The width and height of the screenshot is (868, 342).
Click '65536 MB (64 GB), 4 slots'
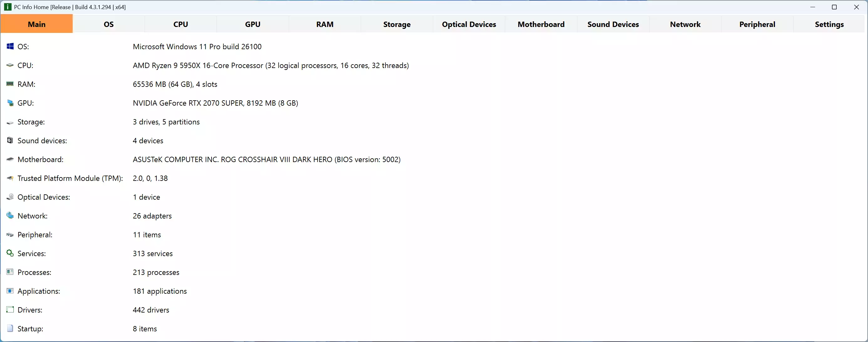175,84
